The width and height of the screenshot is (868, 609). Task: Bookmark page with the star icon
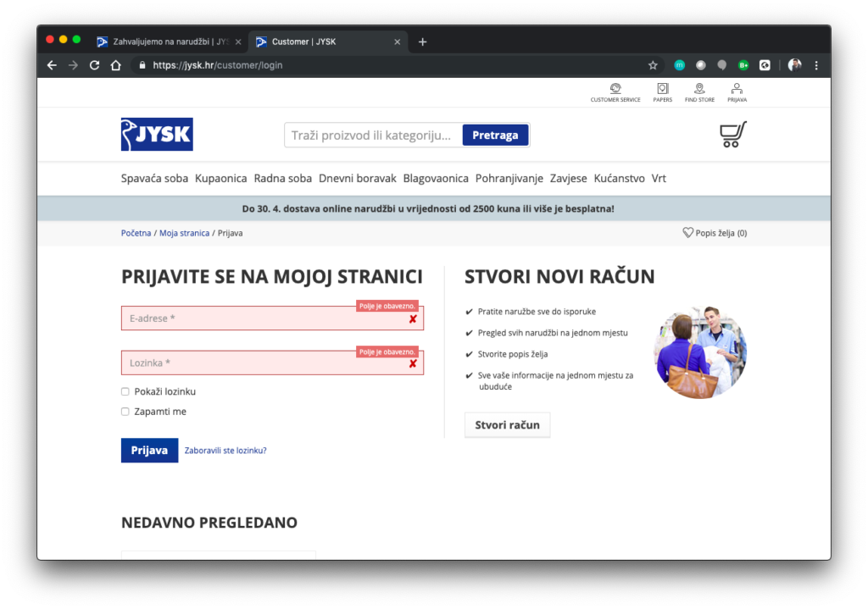click(653, 65)
